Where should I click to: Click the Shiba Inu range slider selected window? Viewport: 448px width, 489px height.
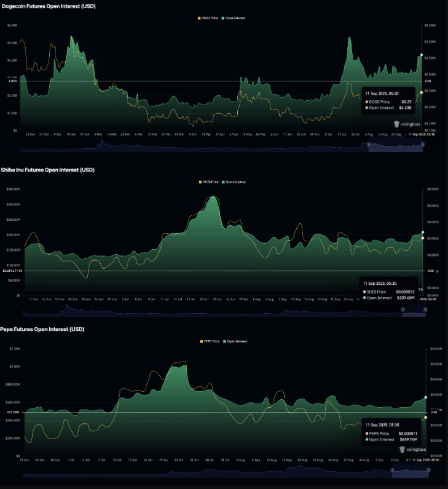[414, 313]
